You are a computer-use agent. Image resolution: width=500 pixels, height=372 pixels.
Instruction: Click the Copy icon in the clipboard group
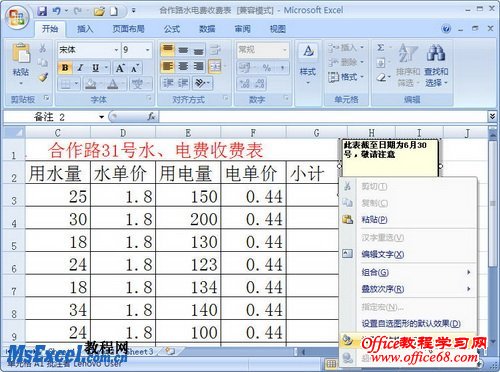click(x=43, y=63)
